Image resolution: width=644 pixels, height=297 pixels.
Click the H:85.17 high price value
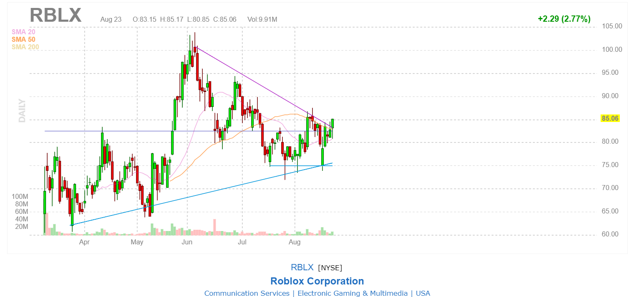[172, 19]
